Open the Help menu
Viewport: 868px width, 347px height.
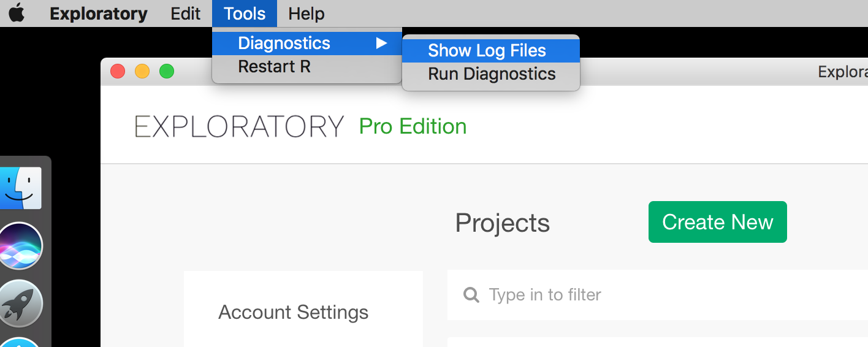(306, 13)
